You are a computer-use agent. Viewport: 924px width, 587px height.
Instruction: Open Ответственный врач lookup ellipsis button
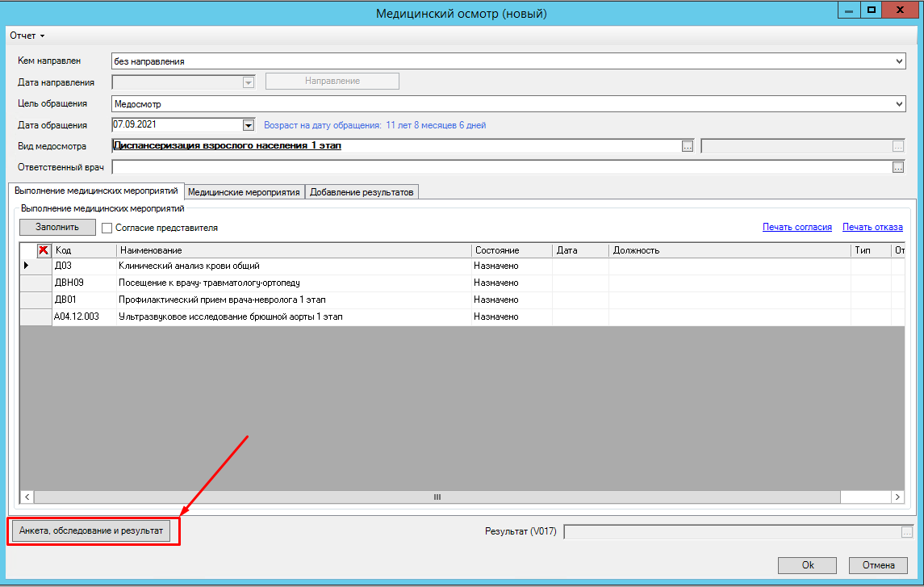click(x=897, y=167)
